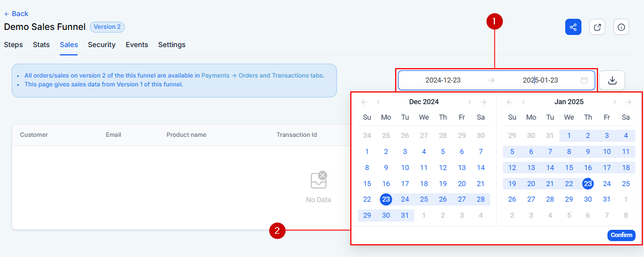Click the Email column header
Image resolution: width=644 pixels, height=257 pixels.
114,135
